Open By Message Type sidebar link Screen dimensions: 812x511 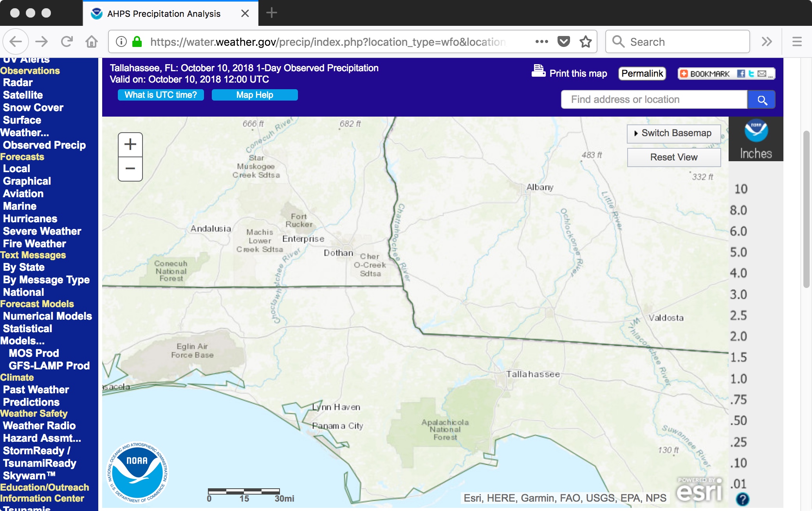coord(46,280)
